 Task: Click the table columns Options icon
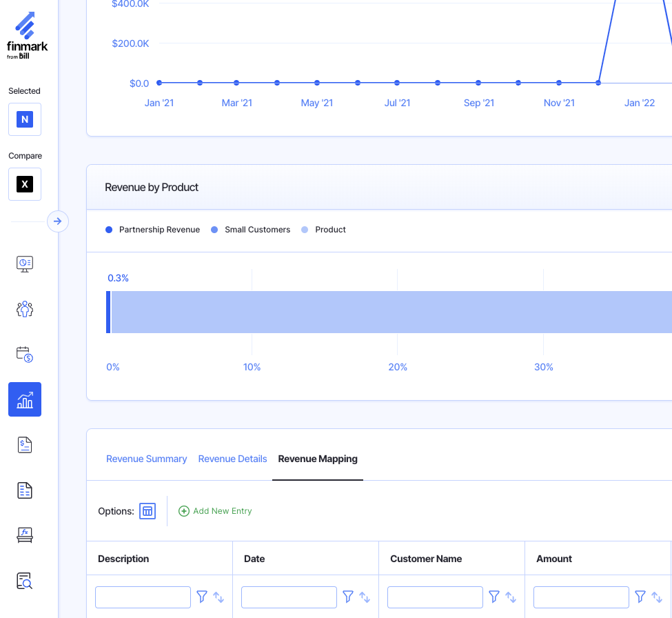point(147,511)
